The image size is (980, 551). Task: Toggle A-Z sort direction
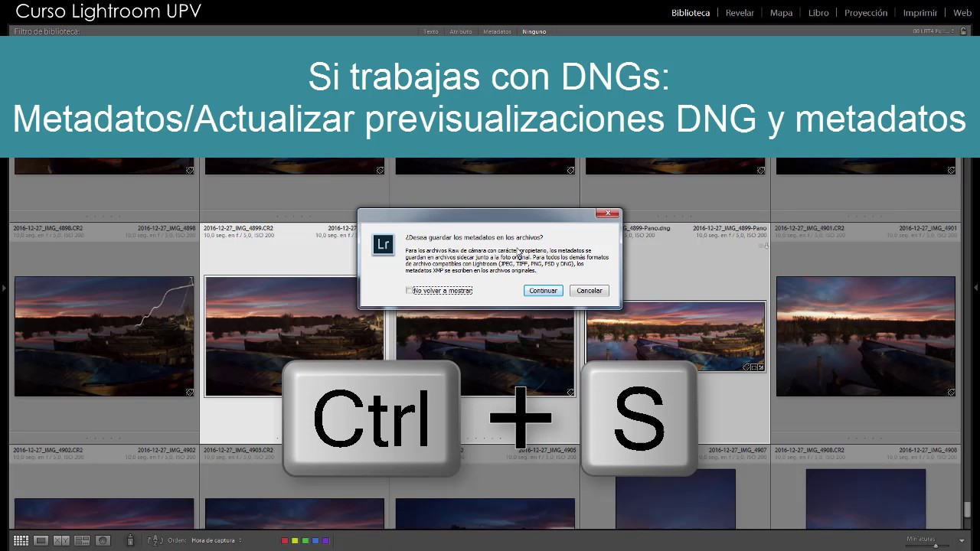[x=155, y=540]
